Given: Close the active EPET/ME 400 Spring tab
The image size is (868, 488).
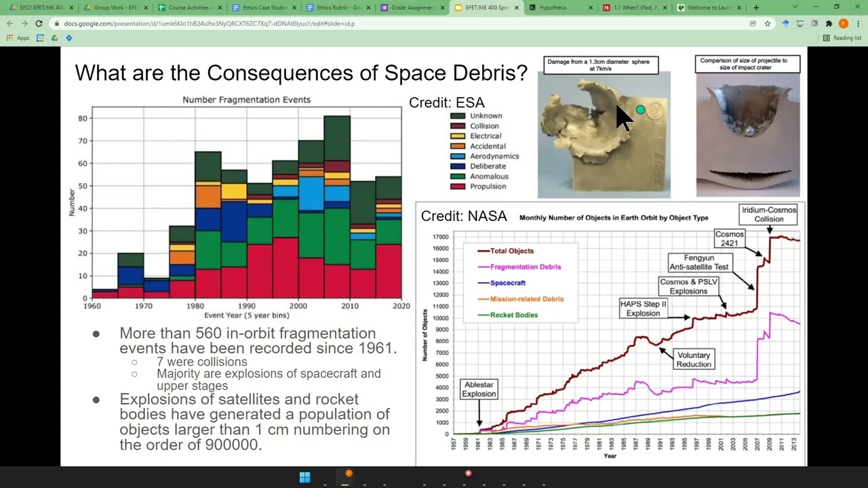Looking at the screenshot, I should (517, 7).
